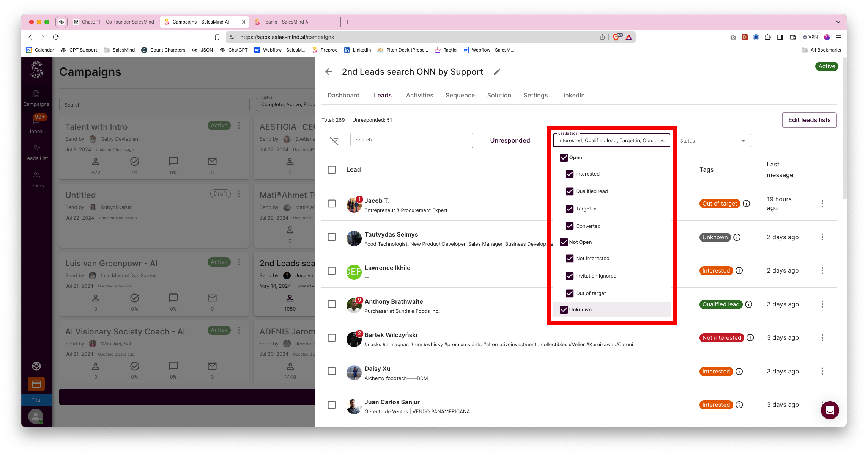The height and width of the screenshot is (455, 868).
Task: Open the three-dot menu for Jacob T.
Action: (x=822, y=204)
